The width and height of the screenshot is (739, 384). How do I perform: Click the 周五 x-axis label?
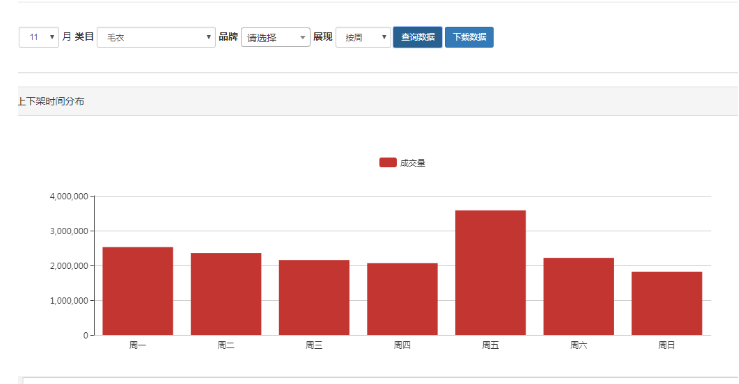pyautogui.click(x=490, y=345)
